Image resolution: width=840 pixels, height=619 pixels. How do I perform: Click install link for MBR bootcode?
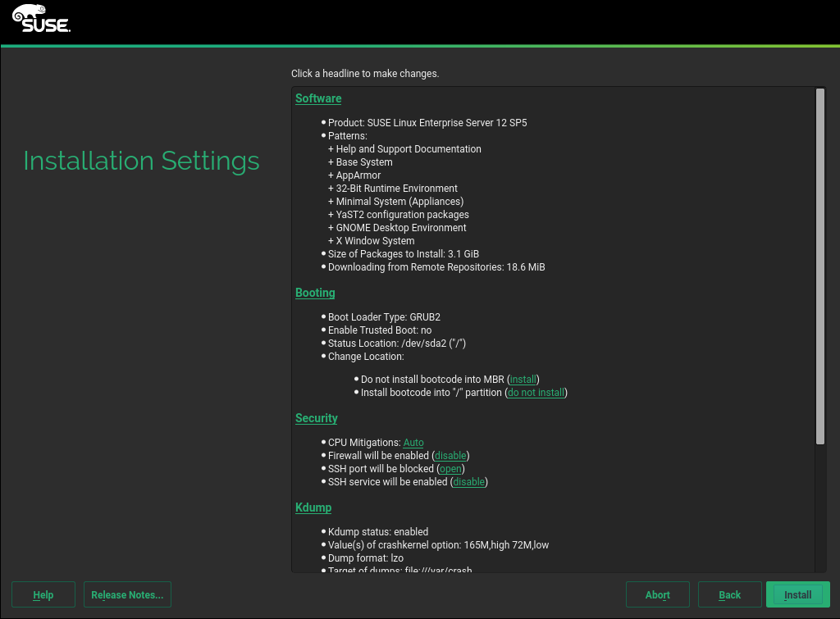point(523,380)
